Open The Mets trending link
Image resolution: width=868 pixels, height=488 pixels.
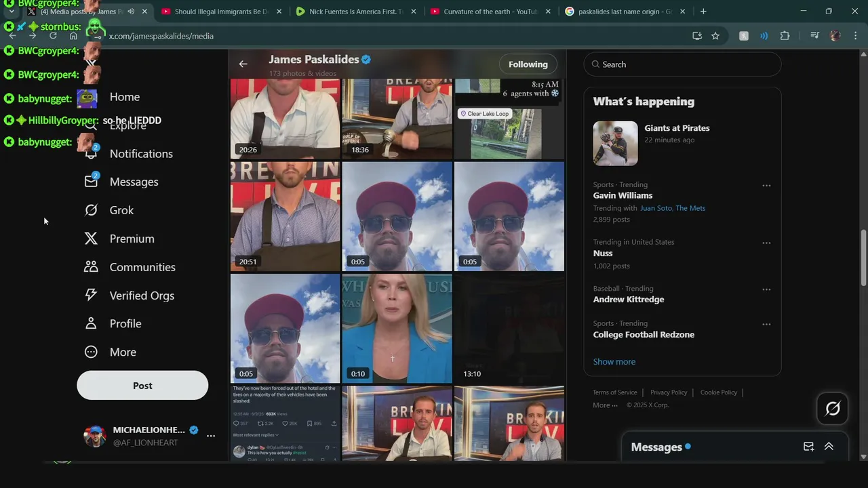point(690,208)
